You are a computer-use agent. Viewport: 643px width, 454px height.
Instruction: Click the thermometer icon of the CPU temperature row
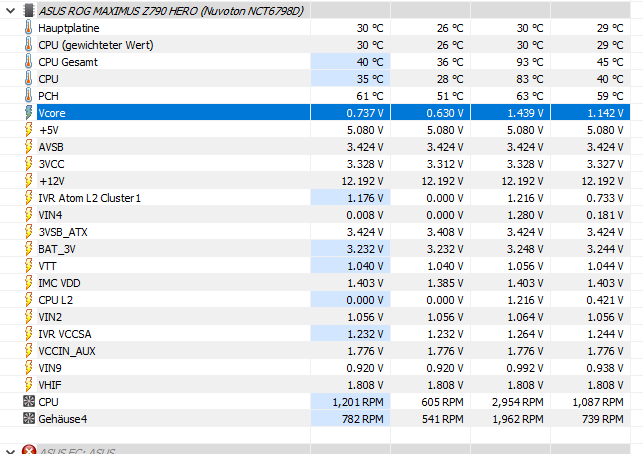28,79
